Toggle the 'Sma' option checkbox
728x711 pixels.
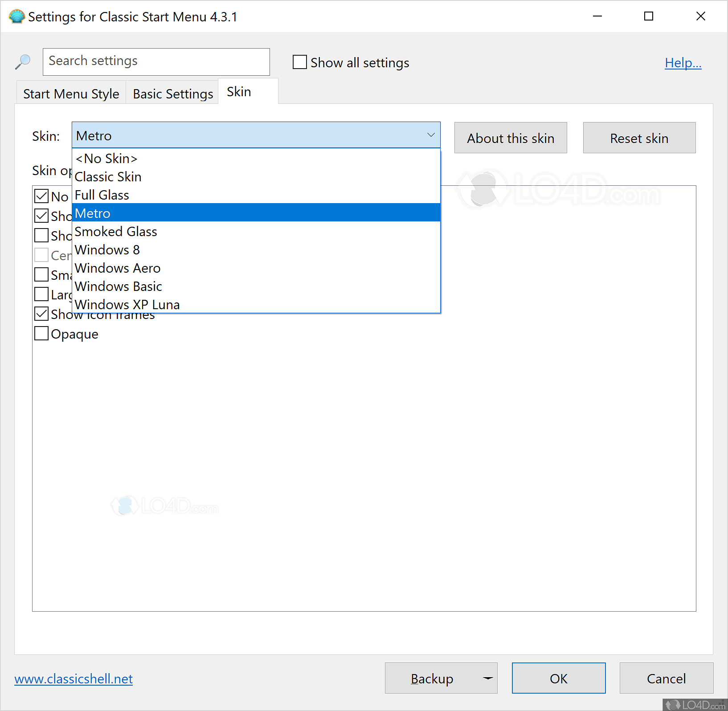click(41, 274)
